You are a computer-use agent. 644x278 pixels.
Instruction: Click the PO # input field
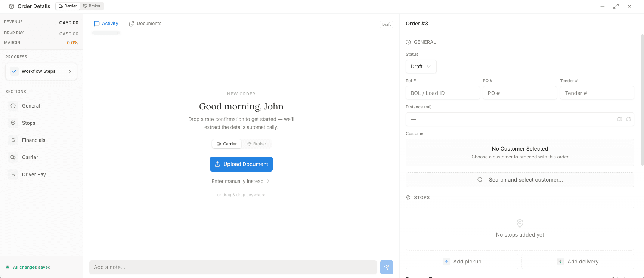pos(520,93)
